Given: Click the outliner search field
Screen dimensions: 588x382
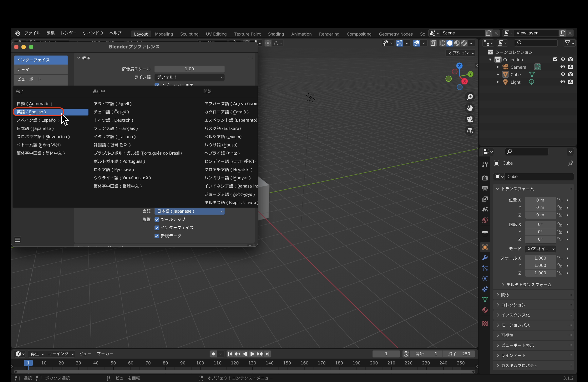Looking at the screenshot, I should (x=536, y=43).
